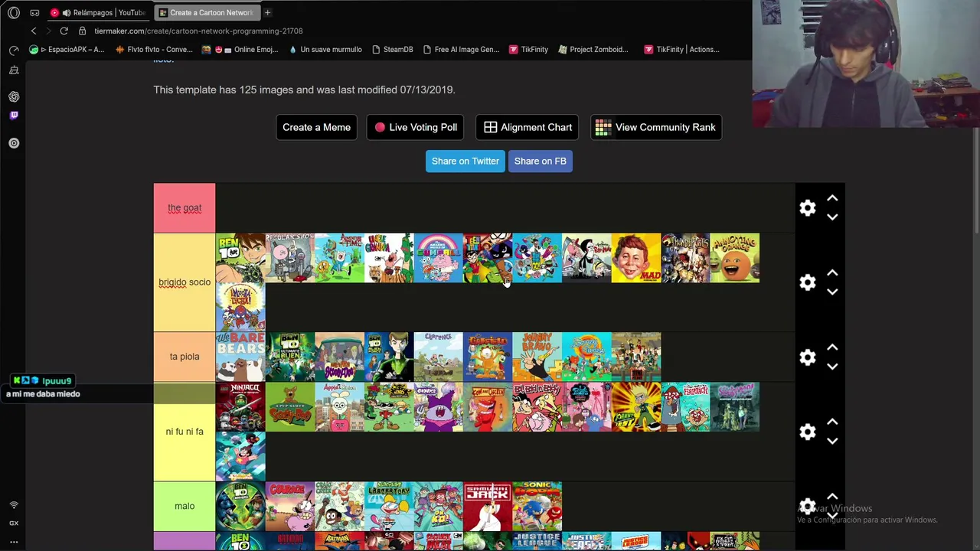The height and width of the screenshot is (551, 980).
Task: Select Regular Show image
Action: click(290, 258)
